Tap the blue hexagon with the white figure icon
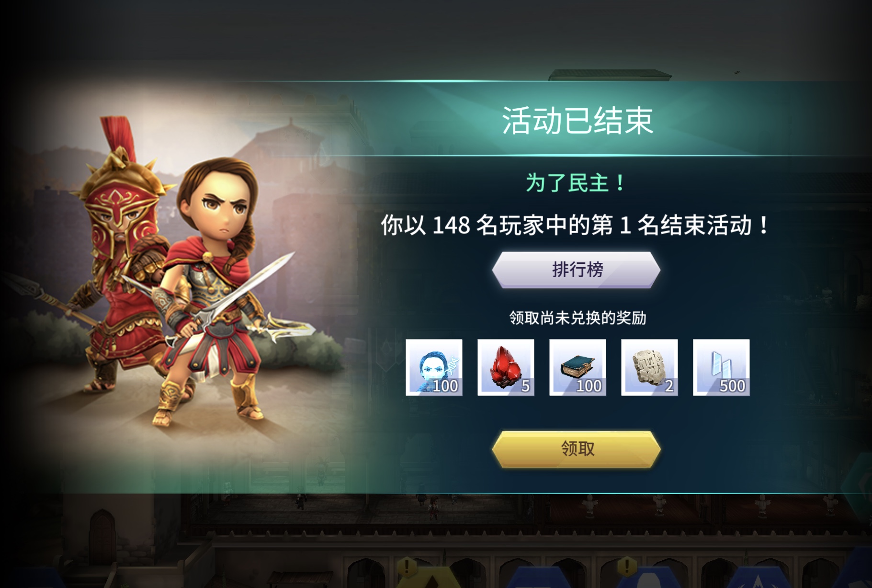The image size is (872, 588). tap(647, 577)
